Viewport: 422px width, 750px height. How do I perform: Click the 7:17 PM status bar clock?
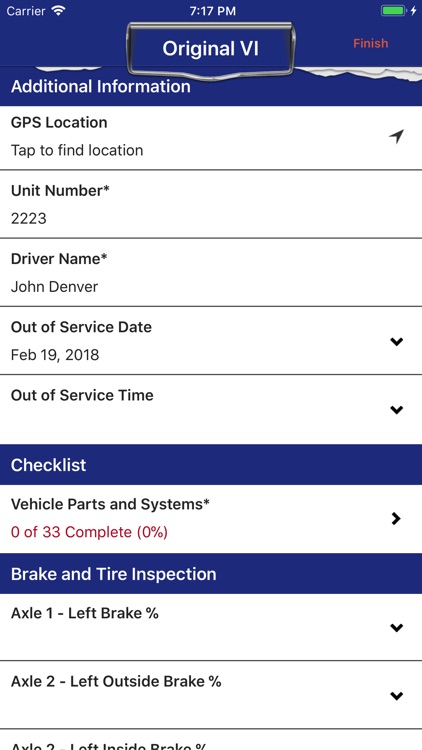point(212,11)
